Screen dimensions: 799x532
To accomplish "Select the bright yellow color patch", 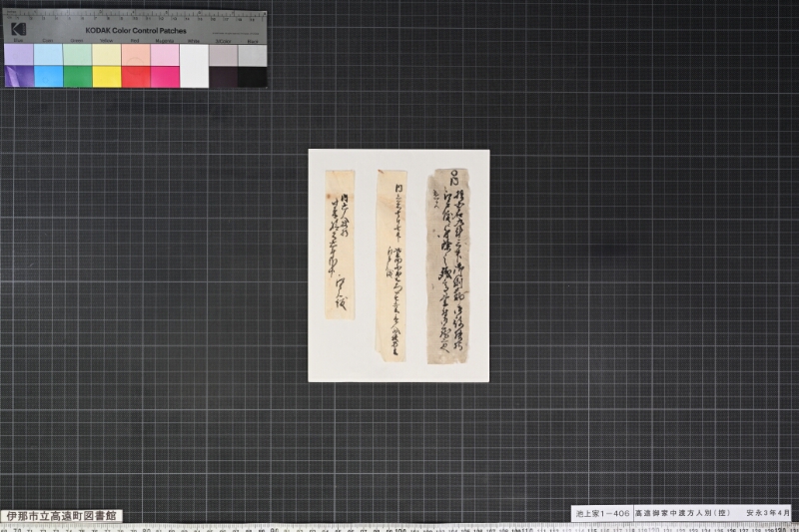I will coord(107,77).
